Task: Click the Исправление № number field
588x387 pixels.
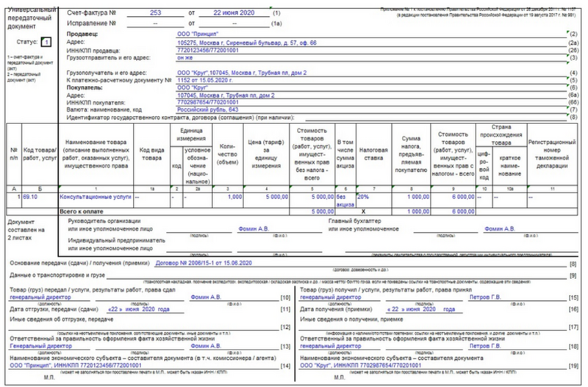Action: [x=155, y=23]
